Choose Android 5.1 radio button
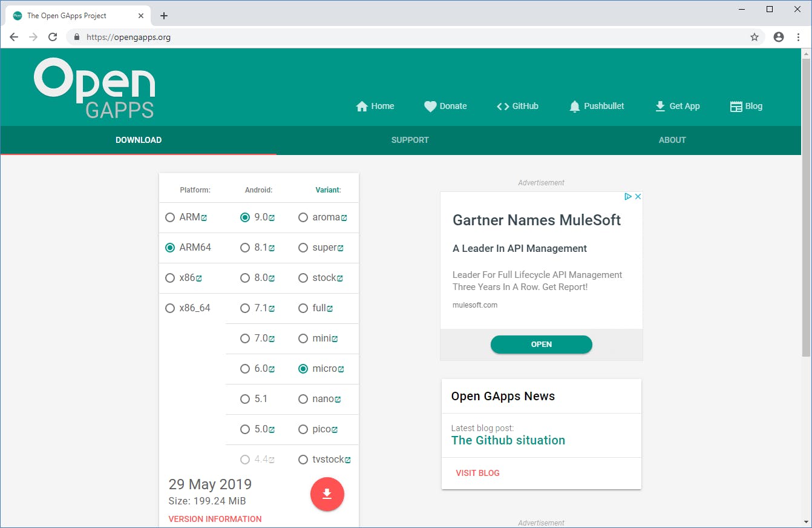Viewport: 812px width, 528px height. tap(245, 399)
